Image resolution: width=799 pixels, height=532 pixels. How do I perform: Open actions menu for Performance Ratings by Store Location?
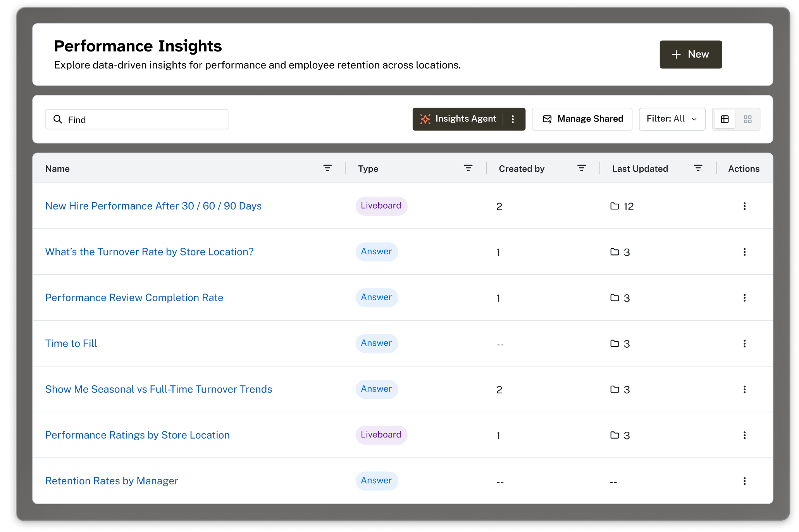pos(744,436)
